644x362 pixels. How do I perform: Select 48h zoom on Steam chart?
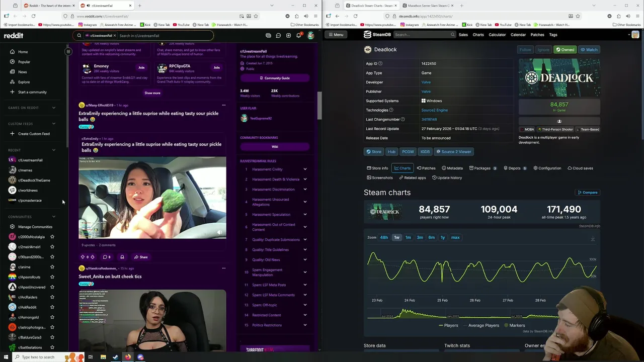coord(384,237)
